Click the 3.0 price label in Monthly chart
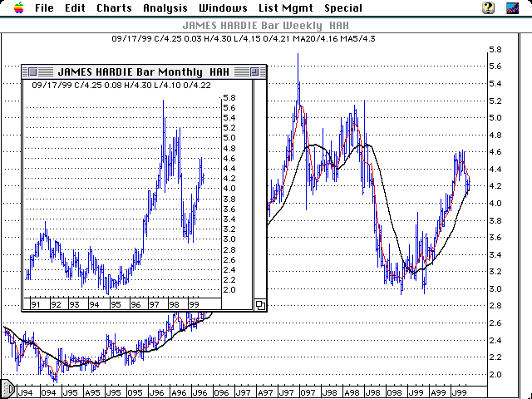Image resolution: width=532 pixels, height=399 pixels. [x=229, y=239]
